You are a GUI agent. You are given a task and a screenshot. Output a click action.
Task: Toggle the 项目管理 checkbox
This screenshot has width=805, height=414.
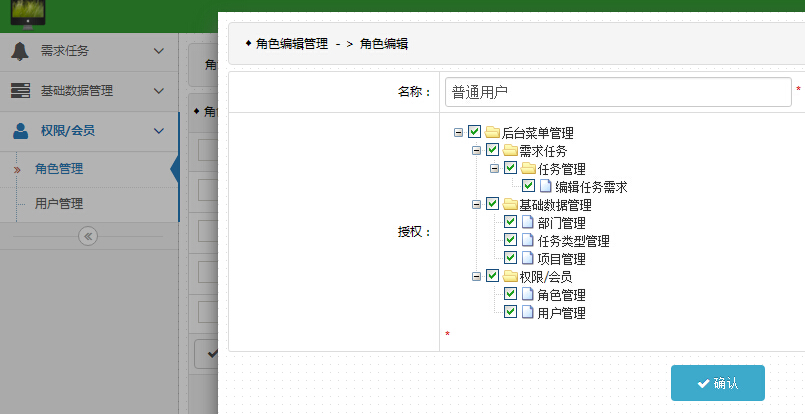(510, 258)
